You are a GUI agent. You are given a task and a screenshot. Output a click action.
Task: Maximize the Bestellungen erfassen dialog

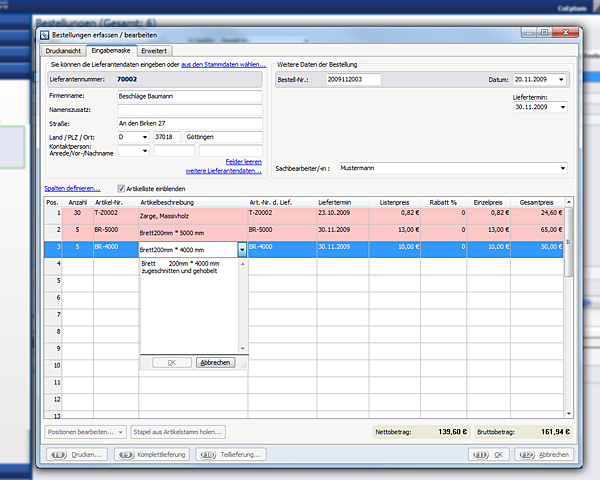545,33
